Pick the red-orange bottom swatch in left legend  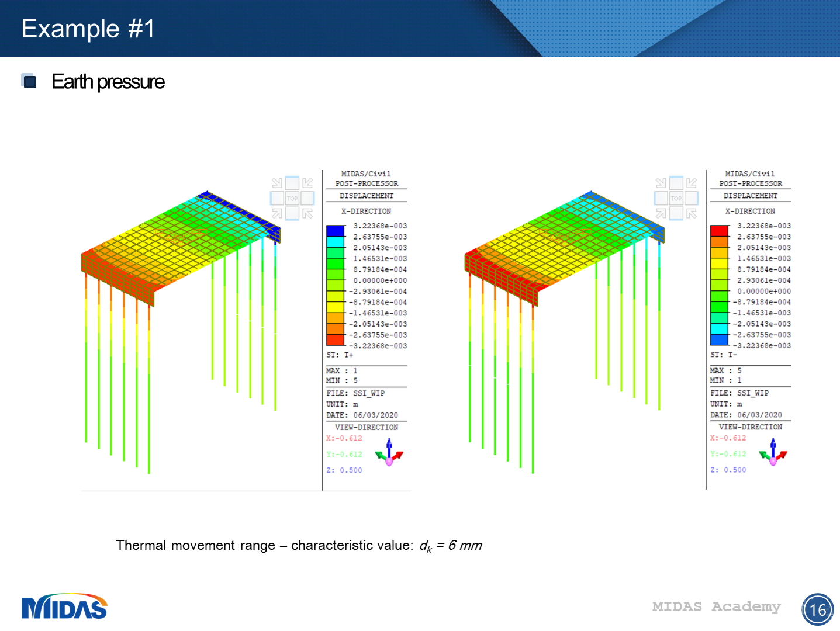[x=335, y=340]
